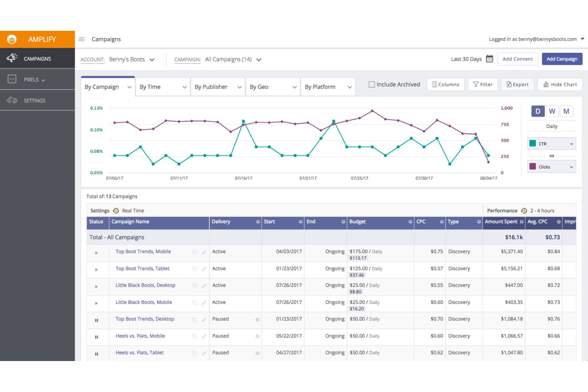Enable the Include Archived checkbox
588x392 pixels.
click(x=372, y=84)
